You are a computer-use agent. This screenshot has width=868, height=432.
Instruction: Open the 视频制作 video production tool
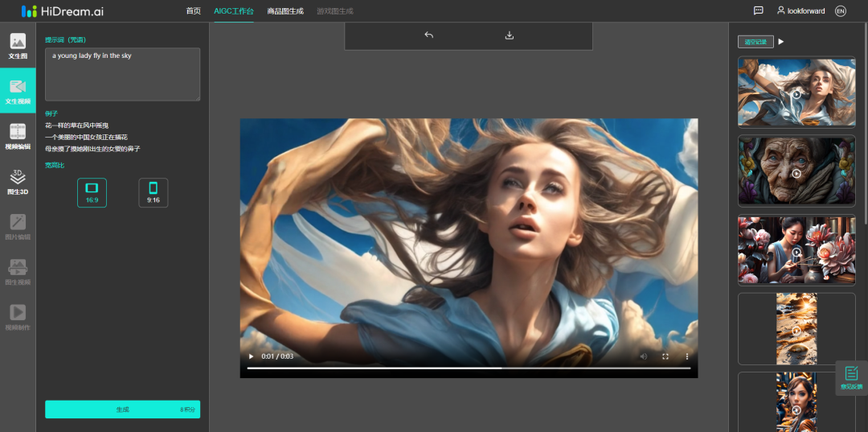click(18, 317)
